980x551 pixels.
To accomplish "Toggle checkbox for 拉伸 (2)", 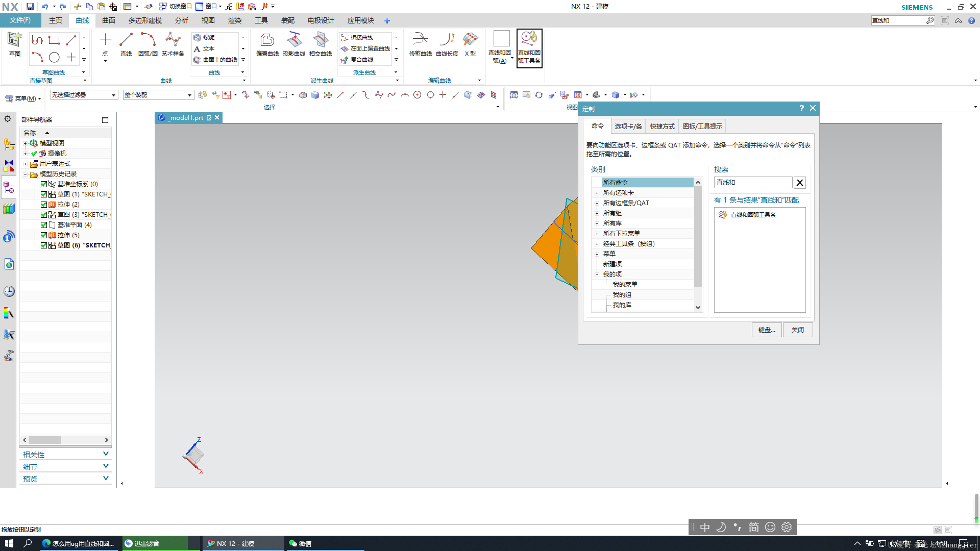I will click(x=44, y=205).
